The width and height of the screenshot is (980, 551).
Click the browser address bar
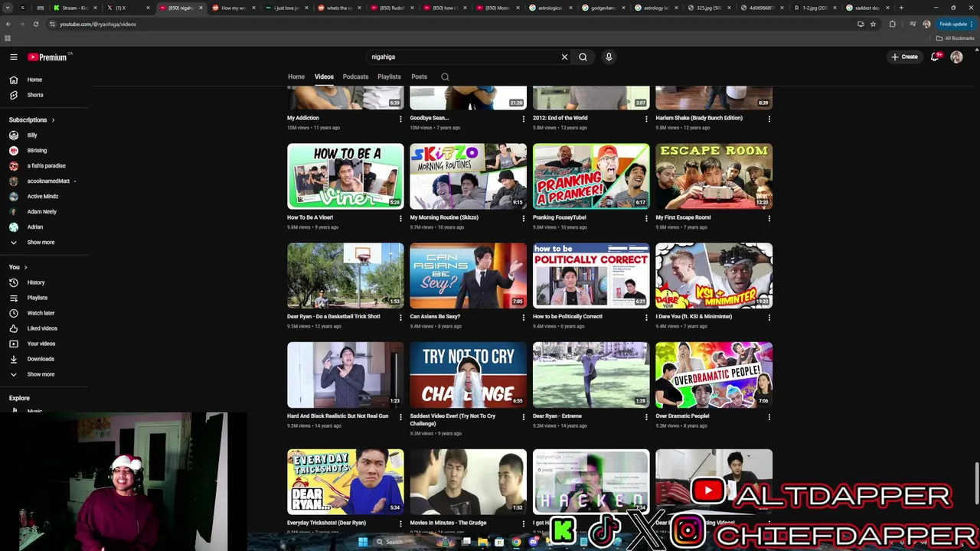click(x=452, y=24)
